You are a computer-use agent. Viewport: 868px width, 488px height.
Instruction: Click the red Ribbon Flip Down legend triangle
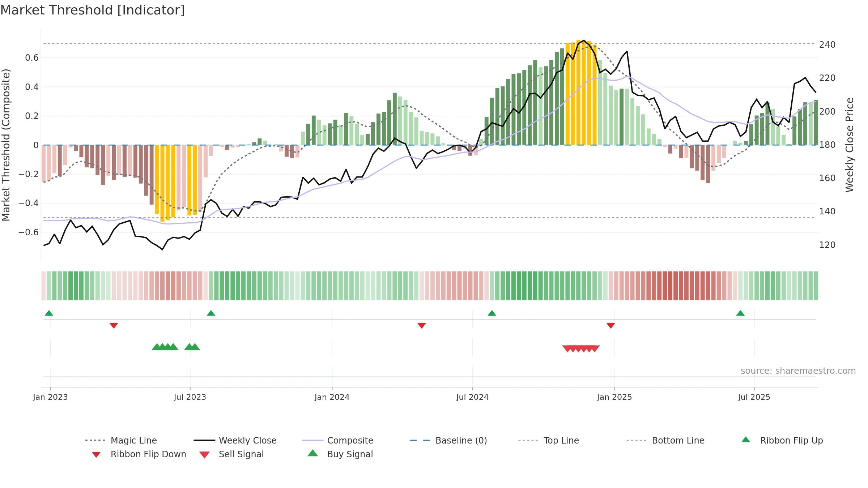[x=96, y=455]
